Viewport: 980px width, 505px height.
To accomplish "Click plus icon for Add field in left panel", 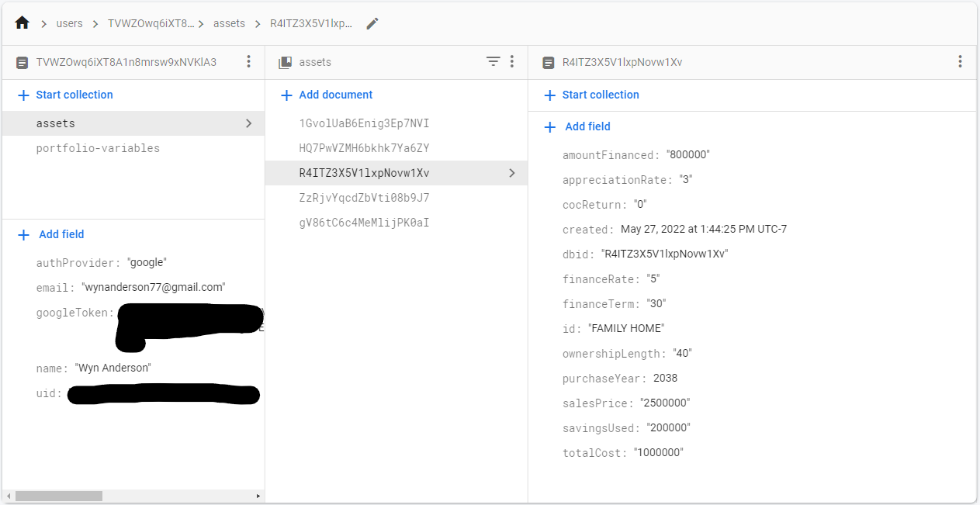I will pos(23,234).
